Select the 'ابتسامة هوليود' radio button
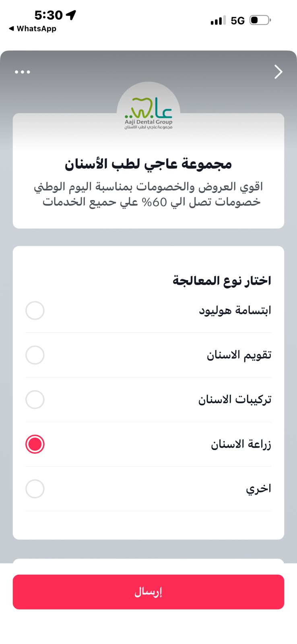Image resolution: width=297 pixels, height=644 pixels. pyautogui.click(x=35, y=311)
